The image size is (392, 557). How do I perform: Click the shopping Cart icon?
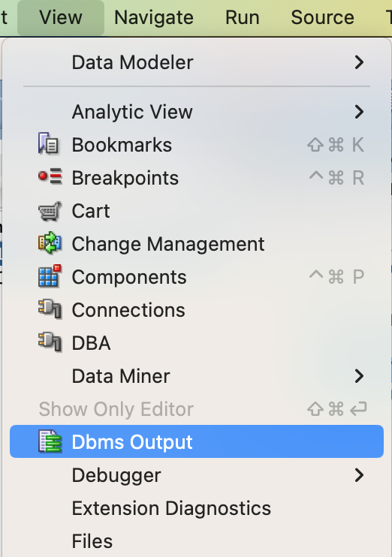[50, 211]
